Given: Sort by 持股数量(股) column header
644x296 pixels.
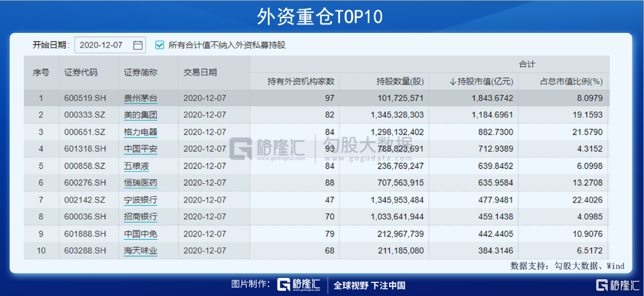Looking at the screenshot, I should point(399,82).
